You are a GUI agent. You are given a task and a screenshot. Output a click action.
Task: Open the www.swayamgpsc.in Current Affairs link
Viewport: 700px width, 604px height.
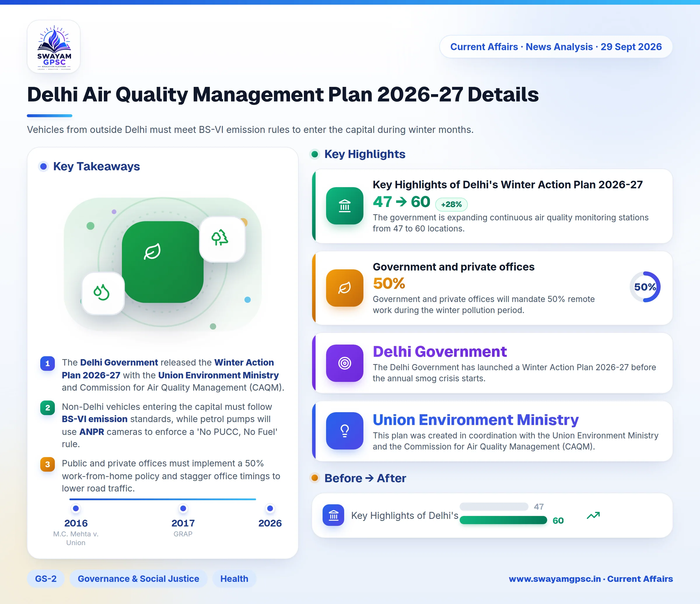[591, 579]
